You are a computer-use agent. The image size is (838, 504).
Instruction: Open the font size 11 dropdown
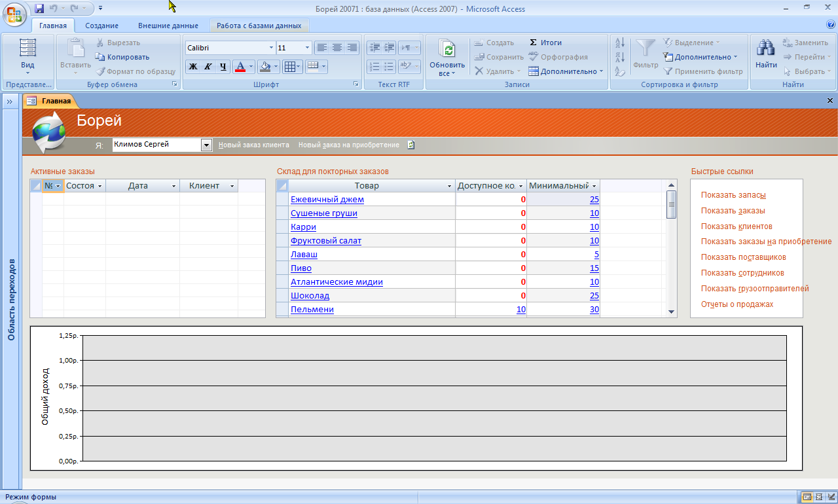pos(307,48)
